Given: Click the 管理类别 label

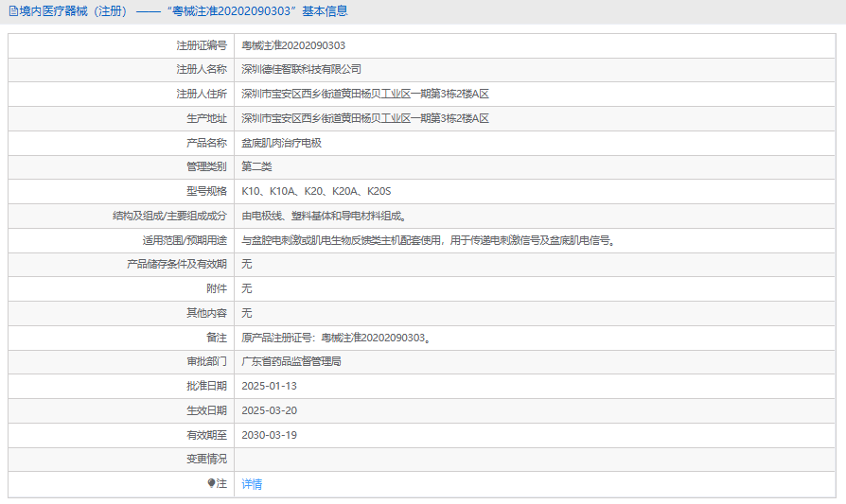Looking at the screenshot, I should pyautogui.click(x=206, y=166).
